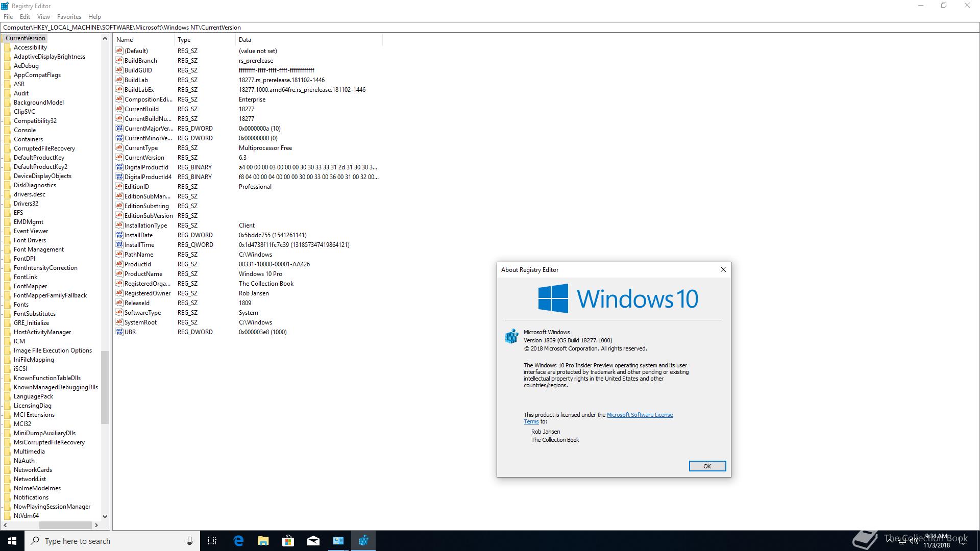Select the BuildGUID value icon
The height and width of the screenshot is (551, 980).
[x=119, y=70]
